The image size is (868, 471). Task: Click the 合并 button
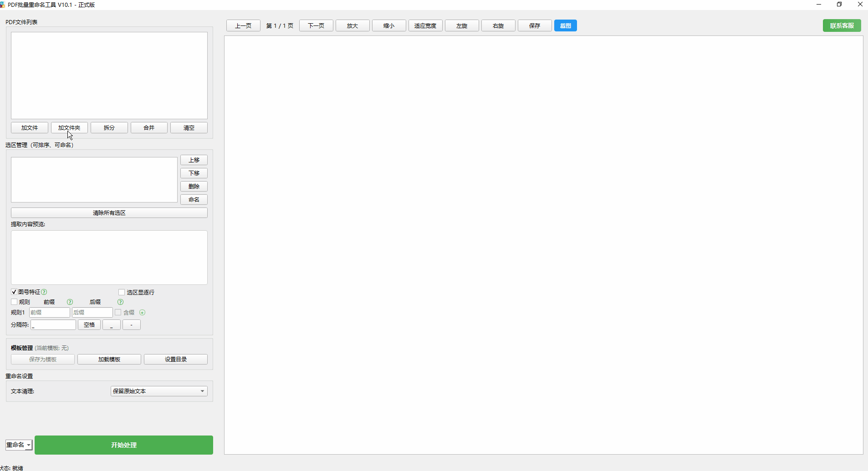(x=149, y=128)
